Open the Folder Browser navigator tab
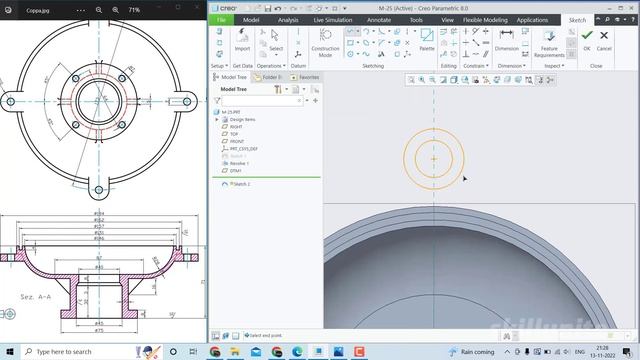Image resolution: width=640 pixels, height=360 pixels. pos(268,77)
